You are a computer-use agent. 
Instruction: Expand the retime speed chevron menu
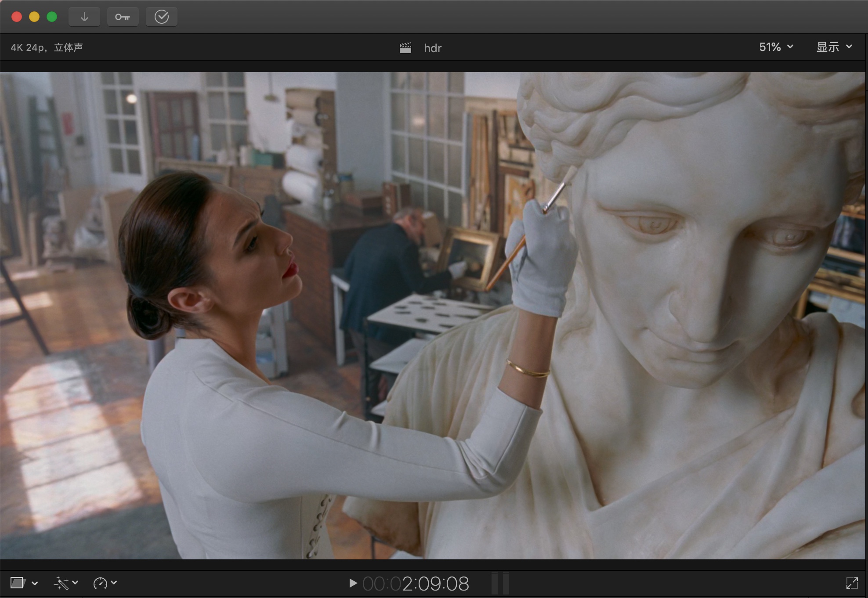click(x=114, y=583)
